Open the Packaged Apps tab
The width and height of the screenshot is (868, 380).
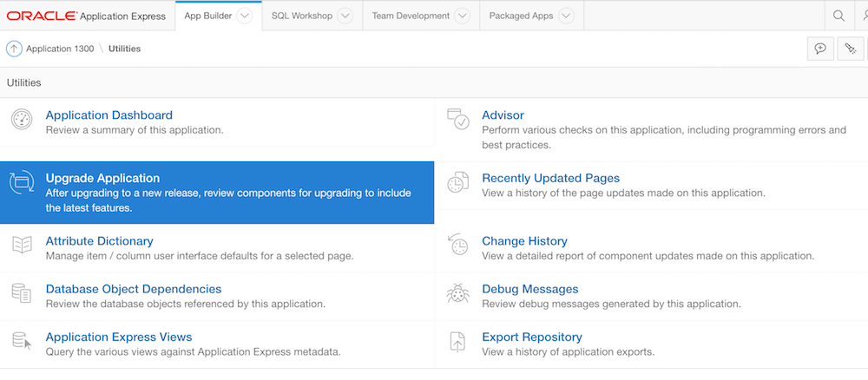[521, 16]
